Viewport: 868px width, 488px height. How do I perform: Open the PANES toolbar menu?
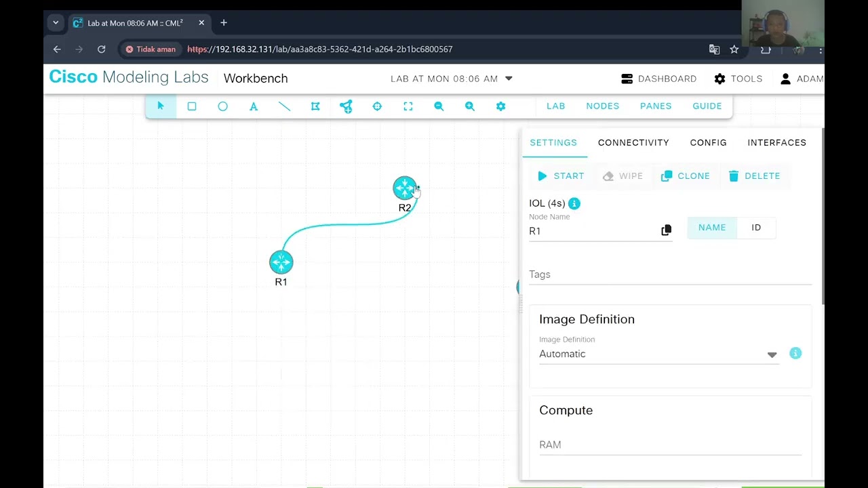tap(656, 106)
